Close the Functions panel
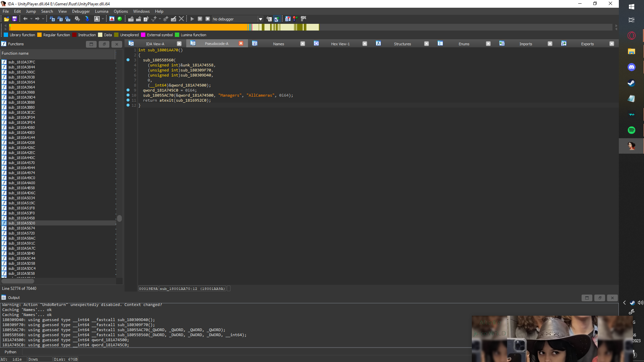This screenshot has height=362, width=644. tap(117, 44)
